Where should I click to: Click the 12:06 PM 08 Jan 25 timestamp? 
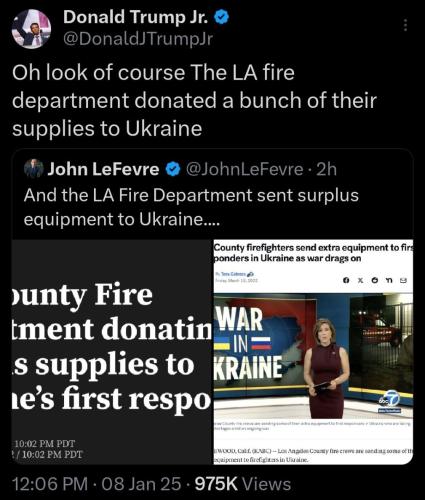pos(97,484)
